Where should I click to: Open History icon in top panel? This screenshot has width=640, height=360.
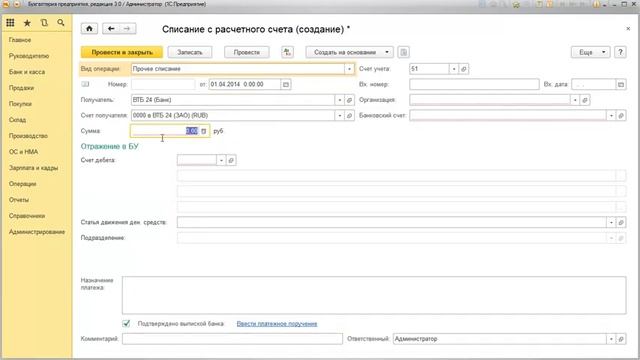44,23
